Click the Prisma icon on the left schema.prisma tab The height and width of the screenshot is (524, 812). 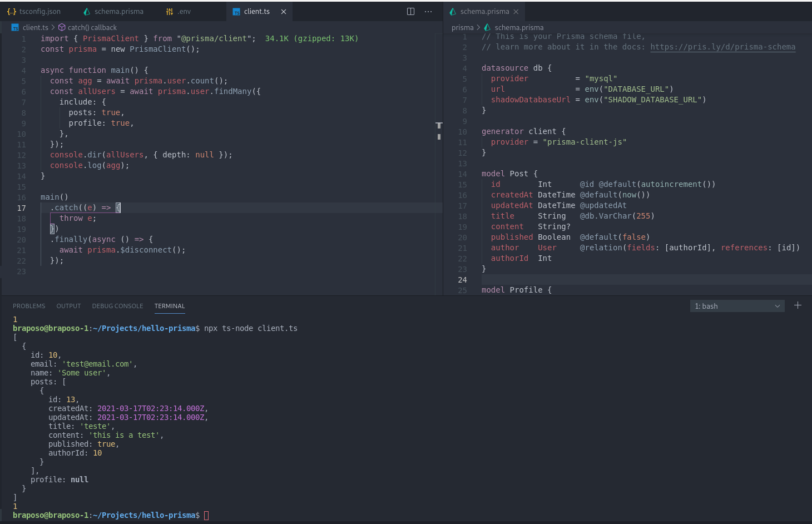pos(86,11)
